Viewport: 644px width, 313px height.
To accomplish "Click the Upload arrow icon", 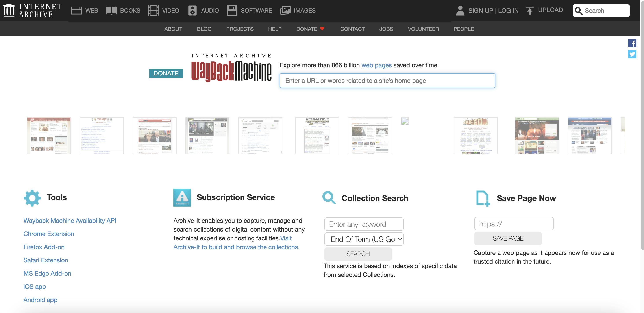I will (x=530, y=10).
